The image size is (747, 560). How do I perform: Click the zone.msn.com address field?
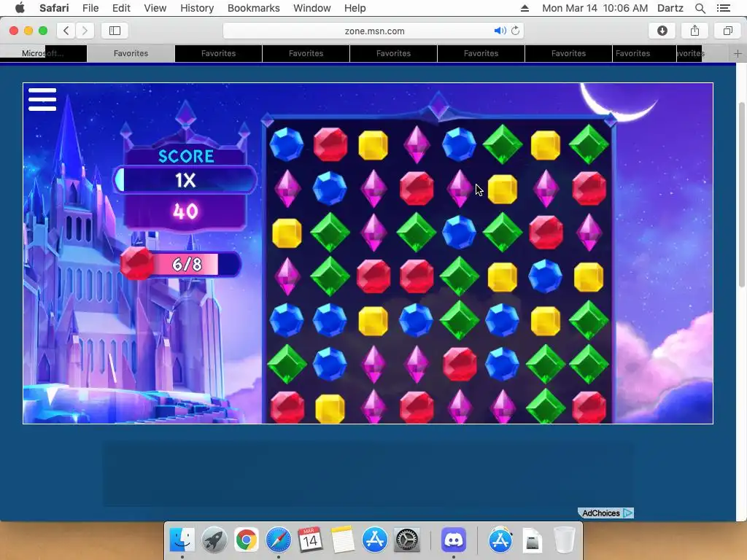pyautogui.click(x=374, y=31)
